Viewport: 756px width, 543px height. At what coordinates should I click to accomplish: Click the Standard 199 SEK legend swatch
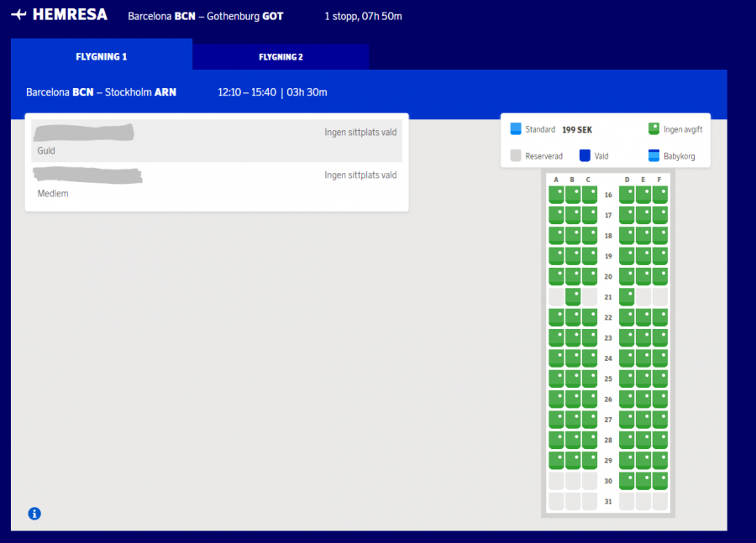(x=516, y=129)
